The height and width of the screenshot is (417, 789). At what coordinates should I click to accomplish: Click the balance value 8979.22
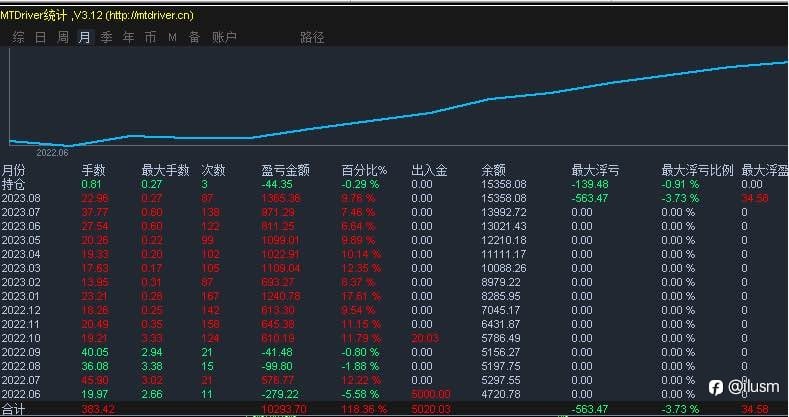point(501,282)
